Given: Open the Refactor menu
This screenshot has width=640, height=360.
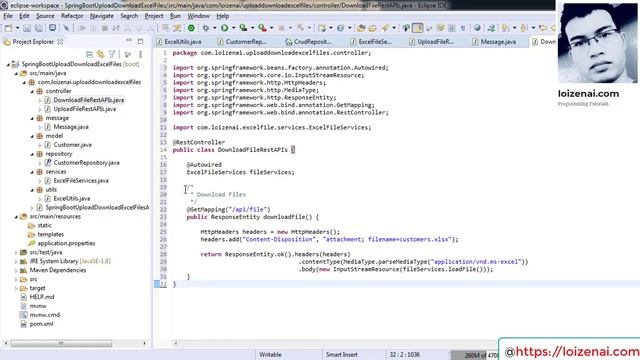Looking at the screenshot, I should click(x=72, y=16).
